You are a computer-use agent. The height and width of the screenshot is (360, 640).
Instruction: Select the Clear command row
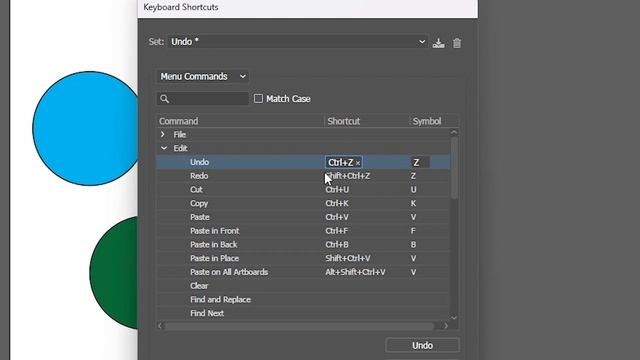coord(303,286)
